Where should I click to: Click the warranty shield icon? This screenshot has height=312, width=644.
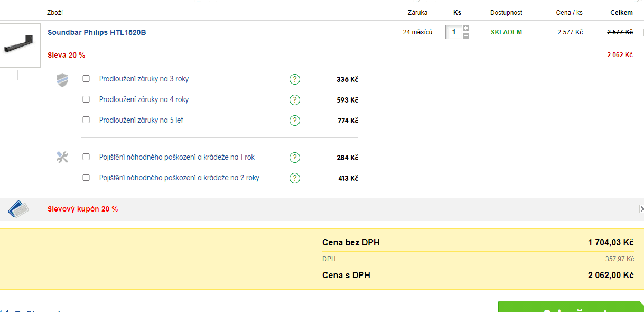pos(62,80)
